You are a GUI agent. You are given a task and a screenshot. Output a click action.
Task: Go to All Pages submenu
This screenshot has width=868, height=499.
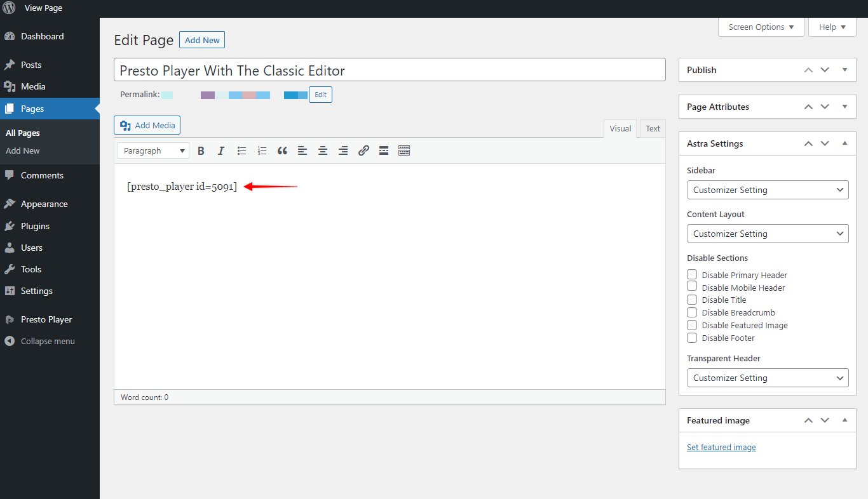pyautogui.click(x=23, y=133)
